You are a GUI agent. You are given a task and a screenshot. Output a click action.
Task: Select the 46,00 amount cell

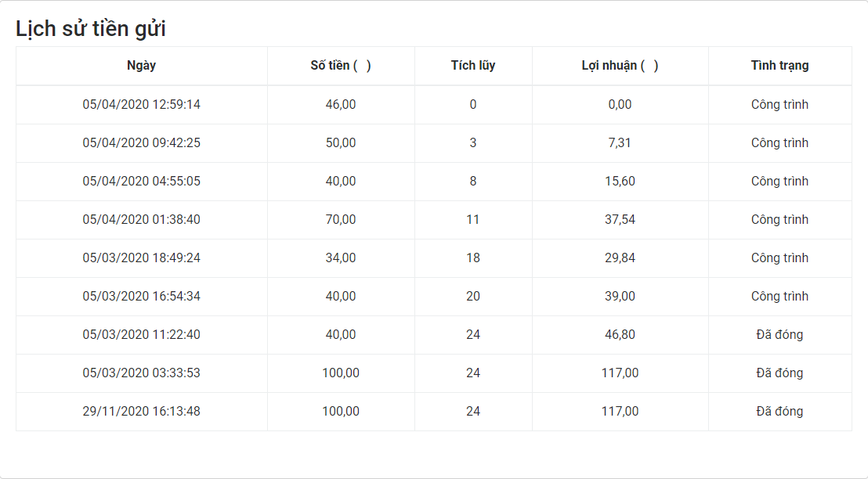coord(341,104)
